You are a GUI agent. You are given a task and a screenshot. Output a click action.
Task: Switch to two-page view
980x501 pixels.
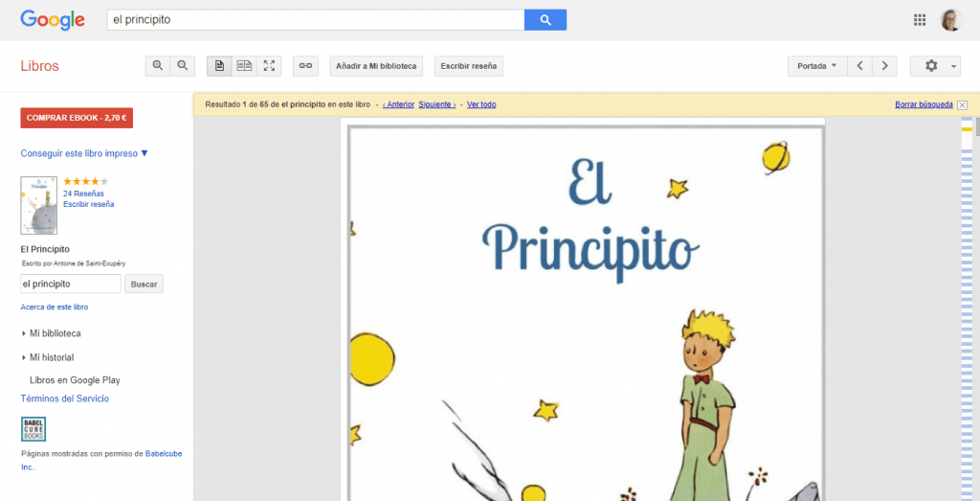(244, 66)
